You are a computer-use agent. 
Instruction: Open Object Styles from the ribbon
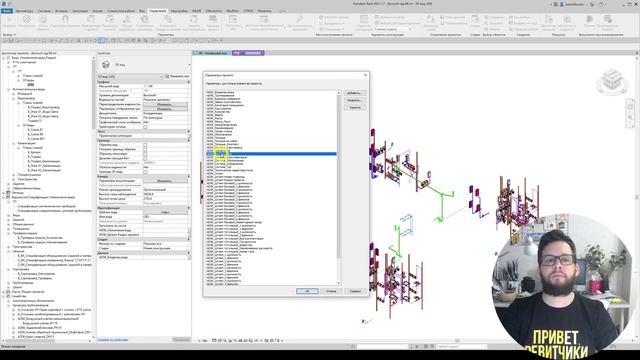coord(43,20)
